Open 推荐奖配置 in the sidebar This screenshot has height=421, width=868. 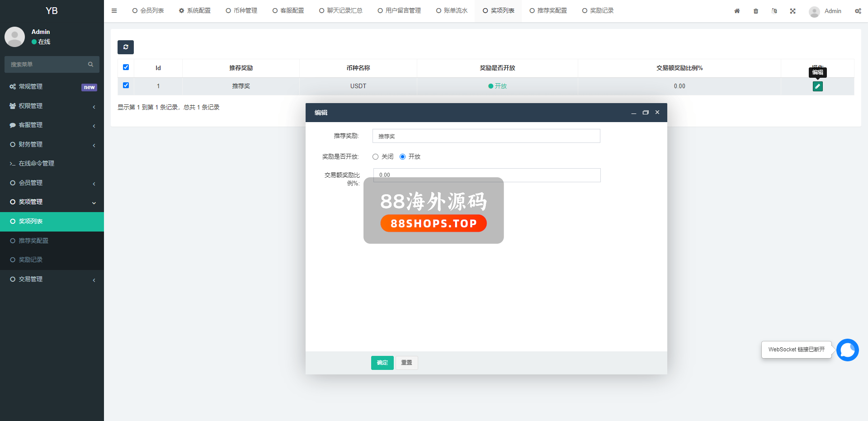(33, 241)
